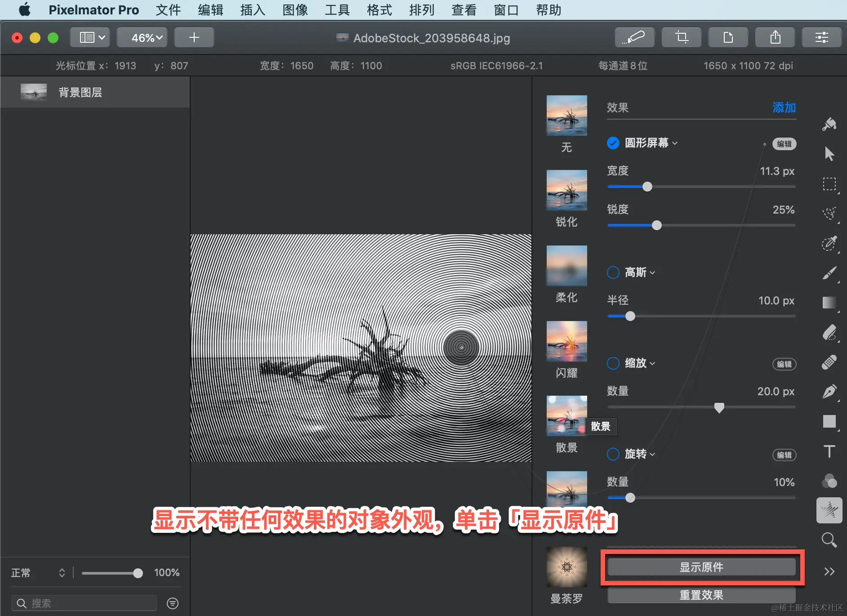Open the 格式 menu
Viewport: 847px width, 616px height.
[x=379, y=10]
